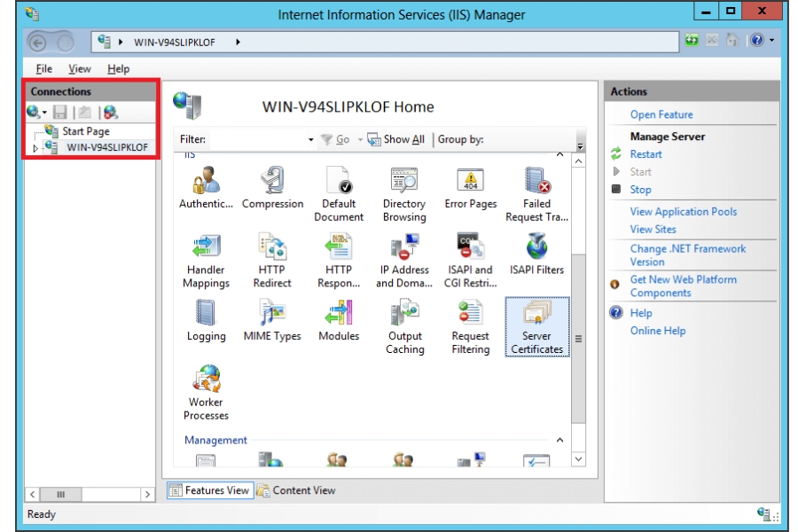Image resolution: width=798 pixels, height=532 pixels.
Task: Click features list scroll up arrow
Action: [x=579, y=161]
